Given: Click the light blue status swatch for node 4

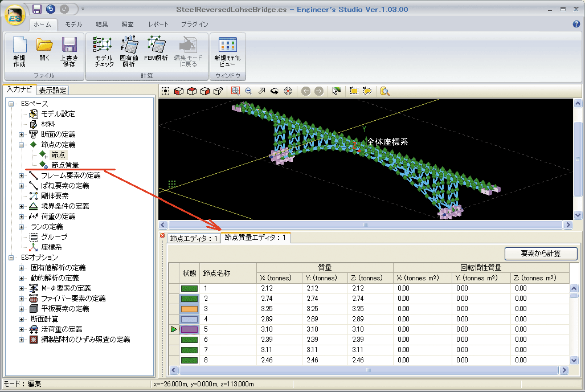Looking at the screenshot, I should coord(189,319).
